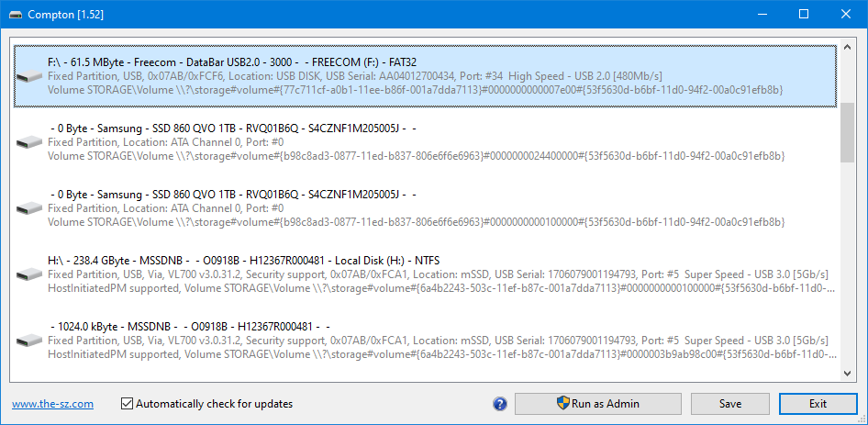Select the H:\ 238.4 GByte MSSDNB title line

pos(243,260)
